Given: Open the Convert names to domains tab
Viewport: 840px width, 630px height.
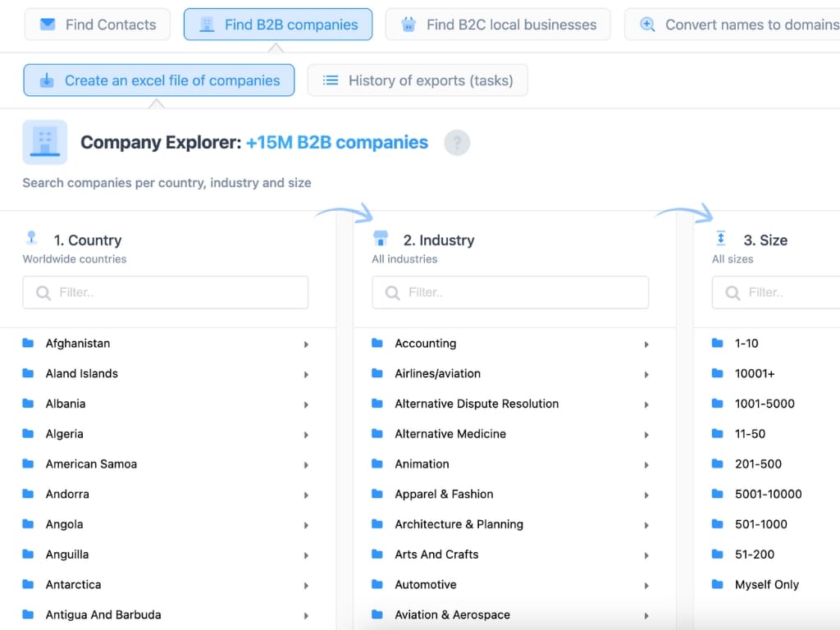Looking at the screenshot, I should click(x=733, y=25).
